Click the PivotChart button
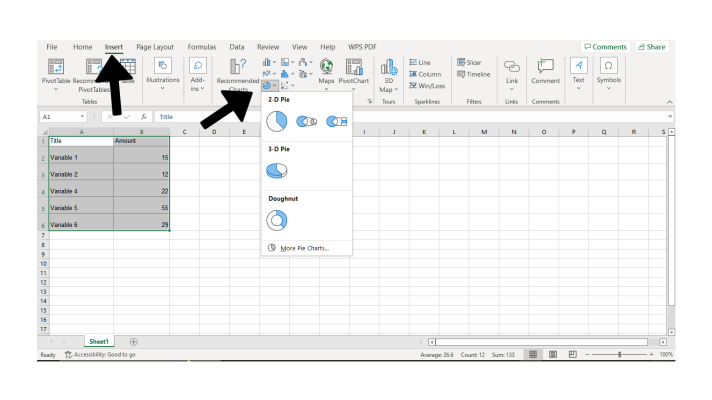 coord(354,72)
